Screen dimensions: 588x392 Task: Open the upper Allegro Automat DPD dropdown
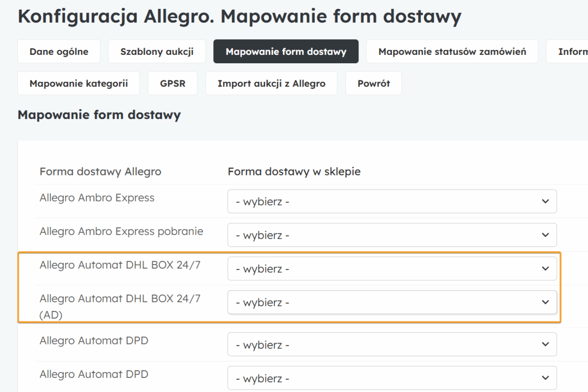click(x=392, y=344)
